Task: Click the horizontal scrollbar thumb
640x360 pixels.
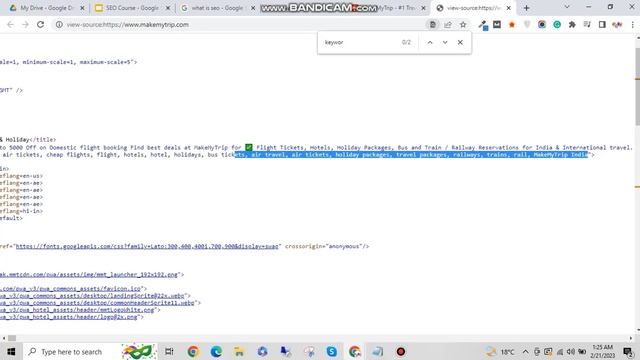Action: (12, 338)
